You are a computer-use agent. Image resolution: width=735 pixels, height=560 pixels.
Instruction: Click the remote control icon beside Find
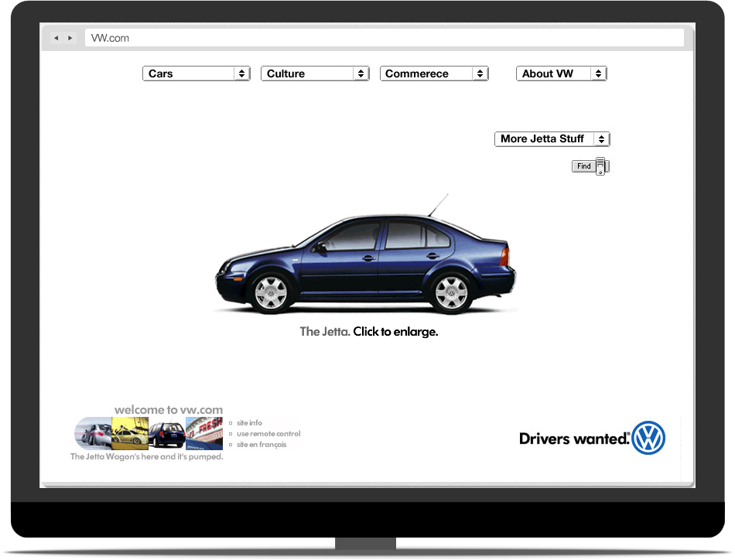click(600, 166)
